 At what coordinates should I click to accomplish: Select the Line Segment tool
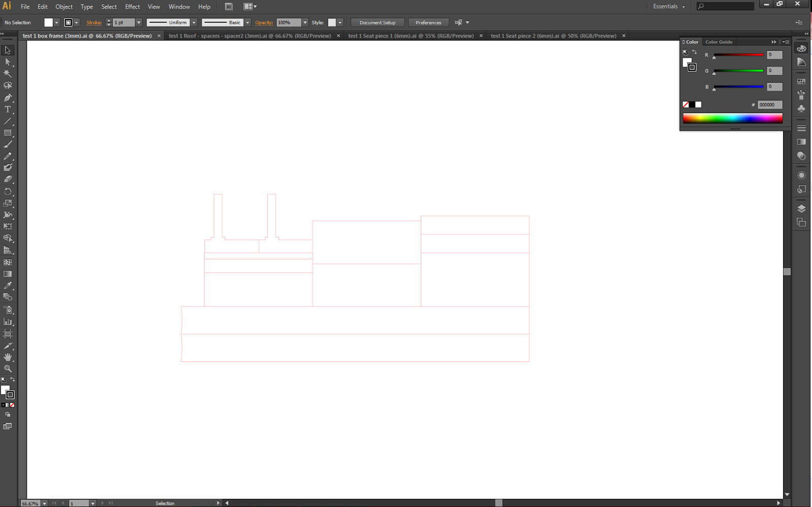point(8,121)
